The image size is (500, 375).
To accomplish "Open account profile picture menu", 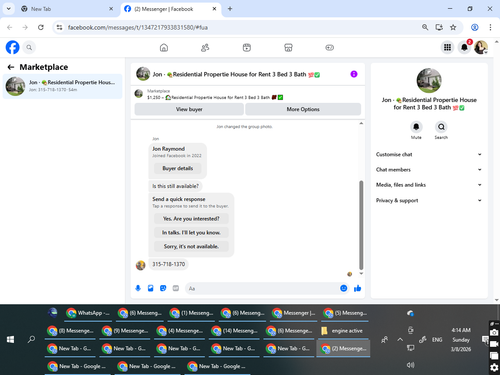I will (x=481, y=47).
